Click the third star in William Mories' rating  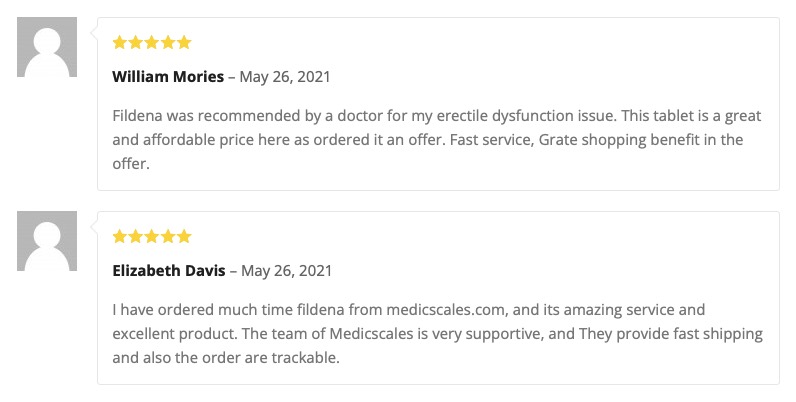152,42
